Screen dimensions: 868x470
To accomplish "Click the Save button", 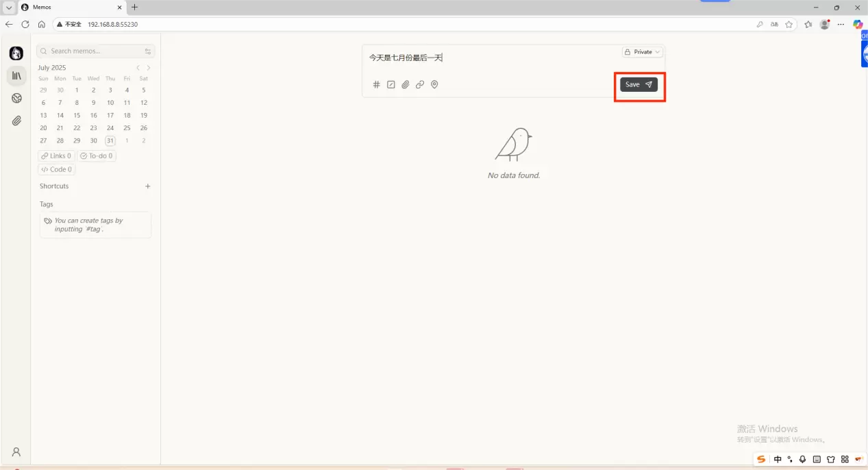I will tap(638, 84).
